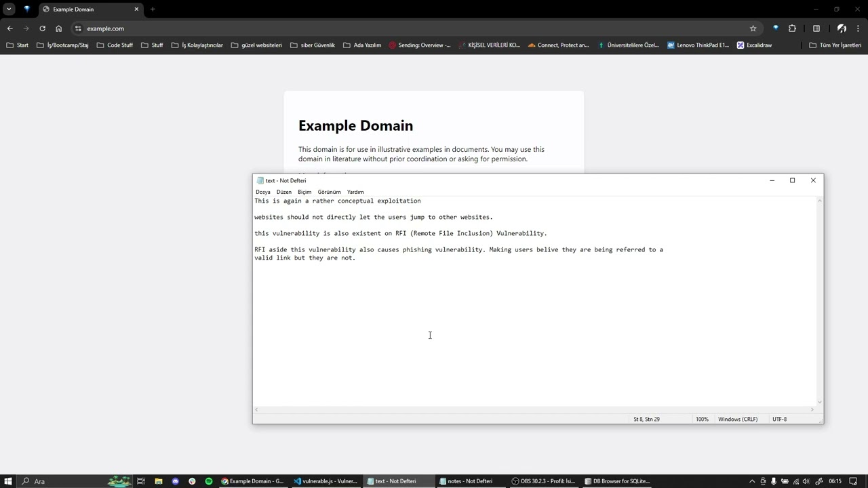Switch to DB Browser for SQLite taskbar item

(618, 481)
